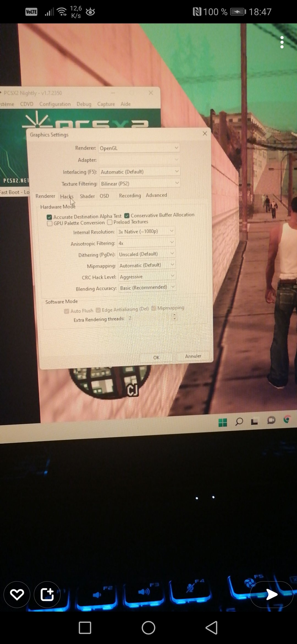
Task: Enable GPU Palette Conversion checkbox
Action: (x=50, y=223)
